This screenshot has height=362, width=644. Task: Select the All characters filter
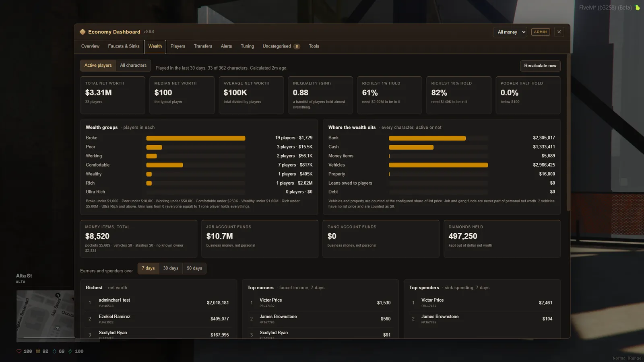(x=133, y=65)
